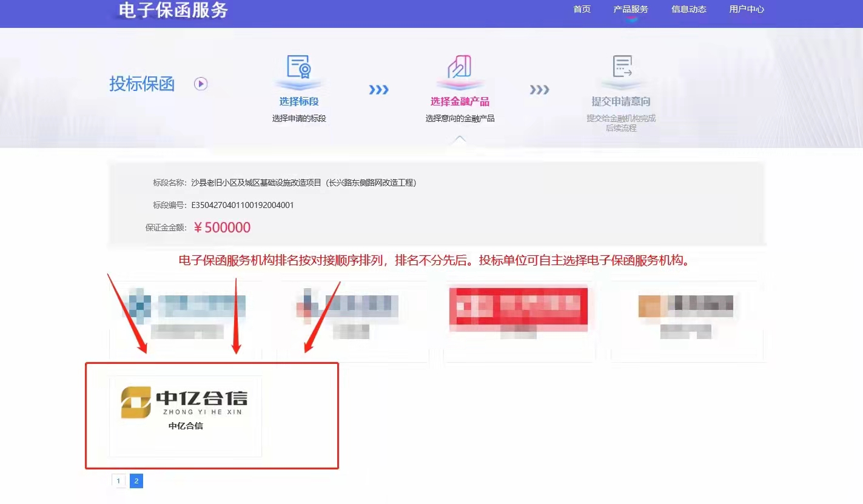This screenshot has width=863, height=504.
Task: Open the 首页 menu item
Action: [582, 9]
